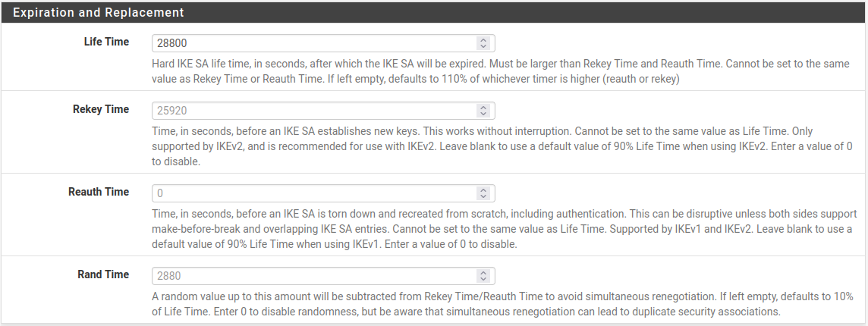Click the Hard IKE SA life time description
Screen dimensions: 868x326
click(x=501, y=71)
